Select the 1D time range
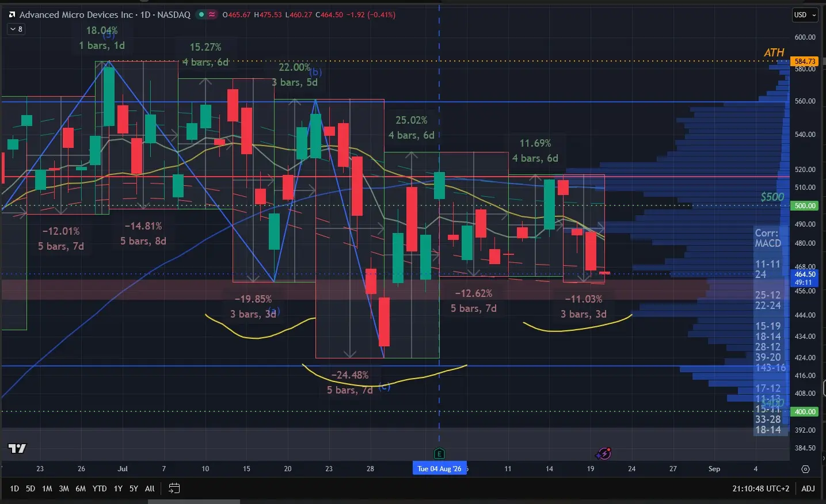This screenshot has width=826, height=504. pyautogui.click(x=14, y=488)
